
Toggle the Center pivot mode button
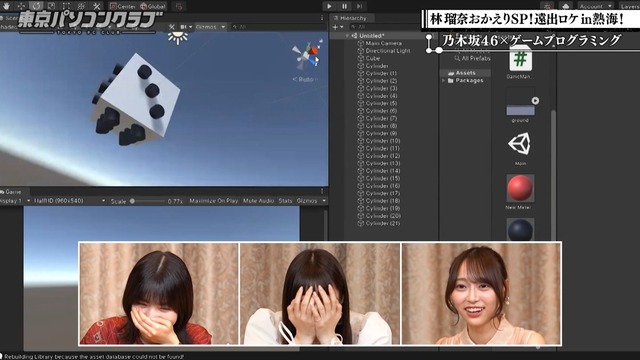122,6
